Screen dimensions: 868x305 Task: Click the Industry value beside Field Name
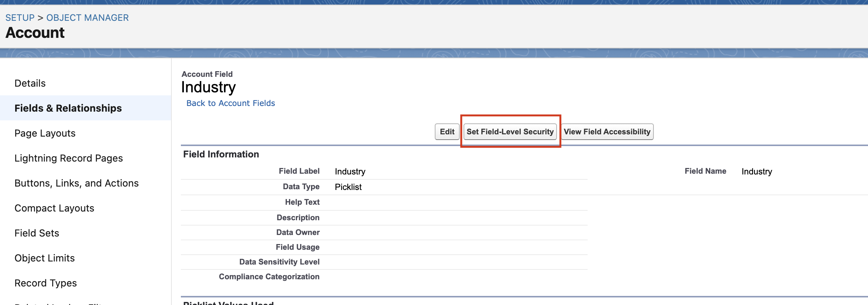click(756, 172)
